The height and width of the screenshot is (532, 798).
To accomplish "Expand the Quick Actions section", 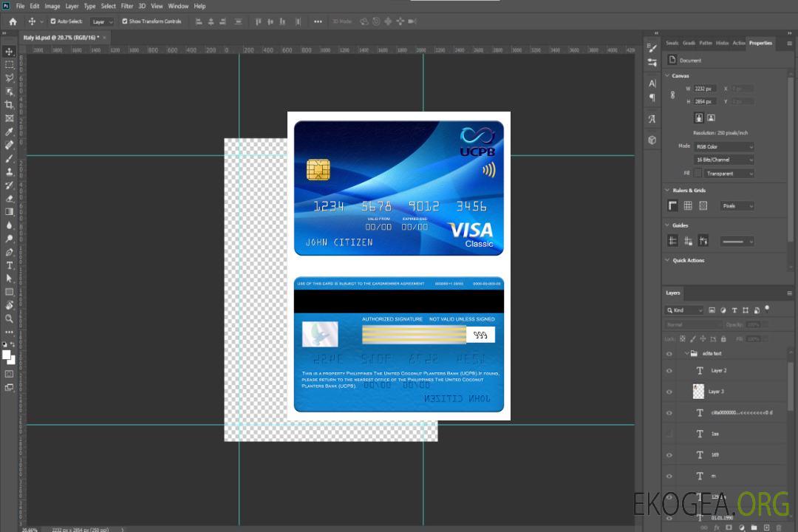I will pyautogui.click(x=667, y=260).
